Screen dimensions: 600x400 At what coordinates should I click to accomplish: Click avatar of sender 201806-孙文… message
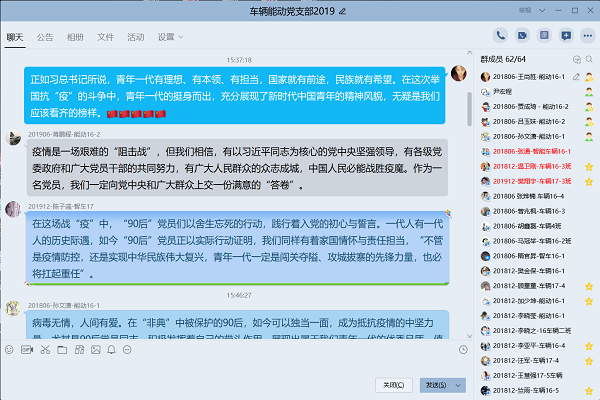tap(13, 308)
